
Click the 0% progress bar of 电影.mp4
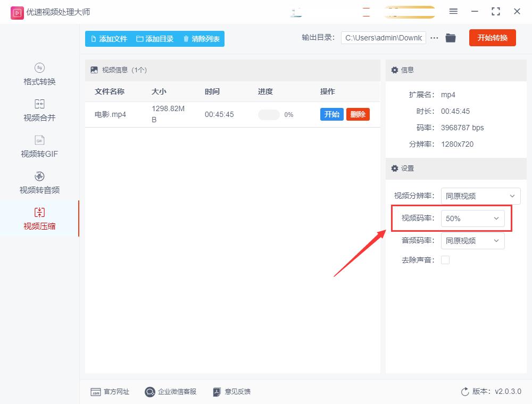(x=269, y=113)
